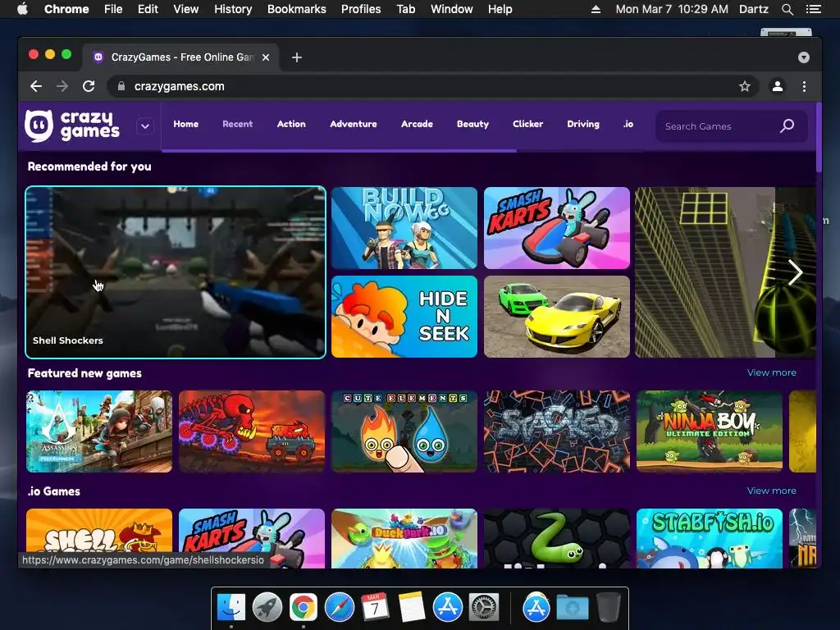840x630 pixels.
Task: Open the Downloads folder in the Dock
Action: coord(572,608)
